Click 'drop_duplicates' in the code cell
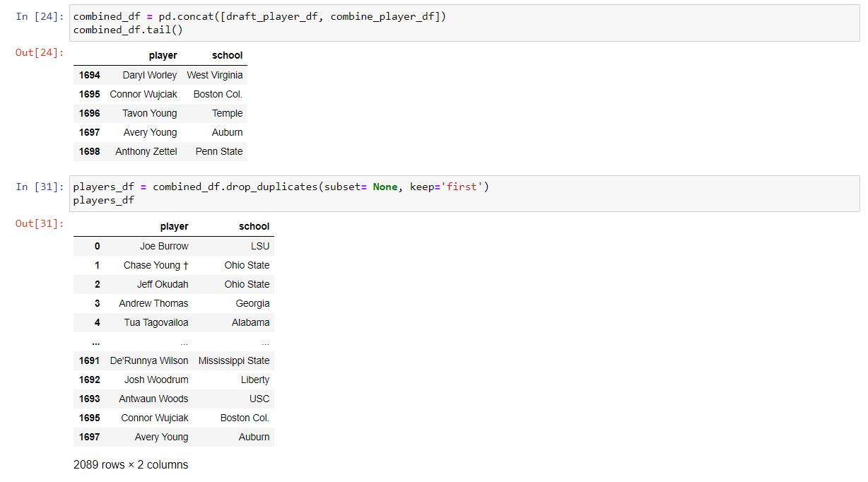Viewport: 868px width, 482px height. 273,187
